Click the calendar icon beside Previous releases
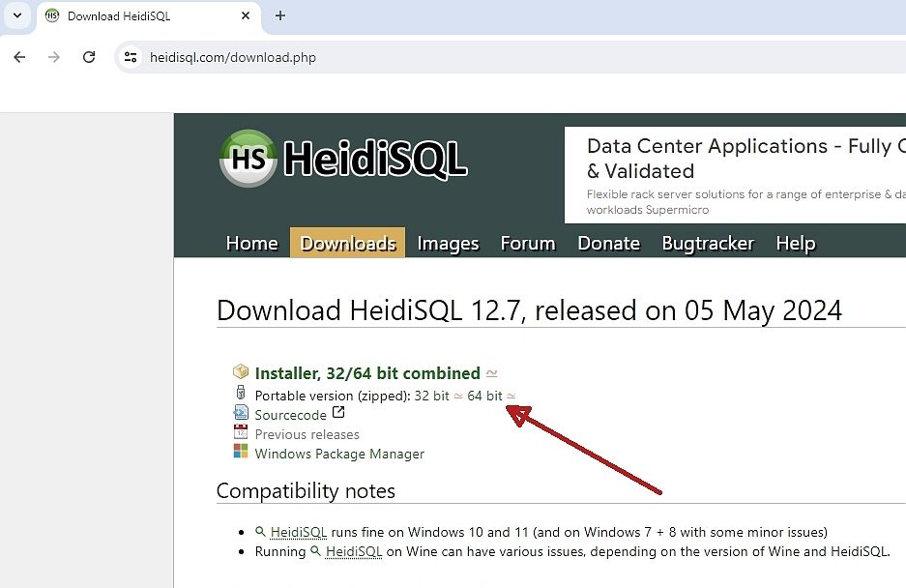906x588 pixels. tap(241, 431)
